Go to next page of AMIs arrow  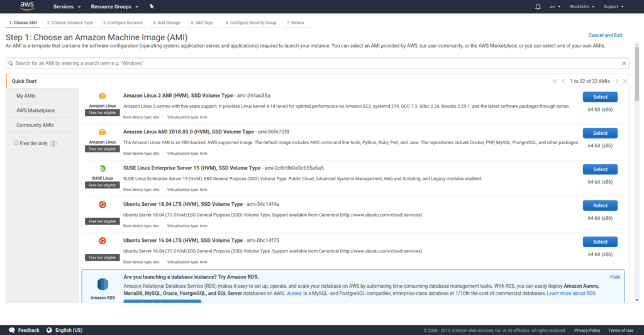pos(616,81)
